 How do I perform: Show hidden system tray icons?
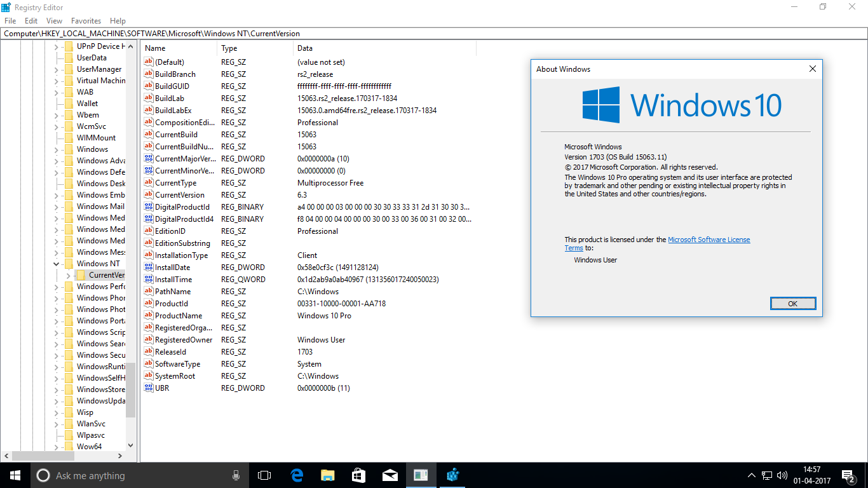(x=752, y=475)
